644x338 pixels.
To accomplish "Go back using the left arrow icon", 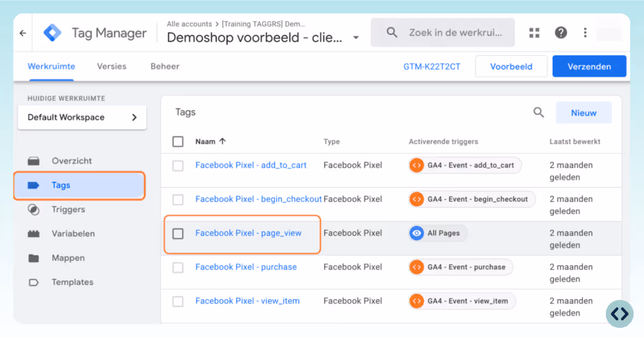I will click(23, 33).
